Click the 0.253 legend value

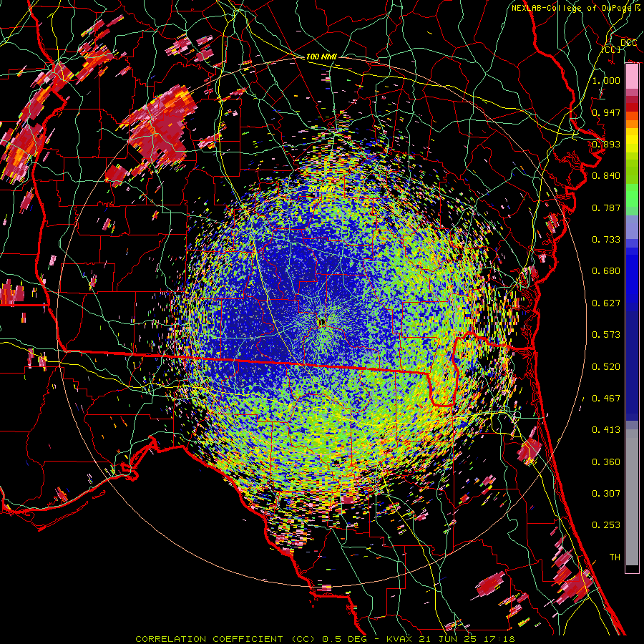tap(606, 525)
